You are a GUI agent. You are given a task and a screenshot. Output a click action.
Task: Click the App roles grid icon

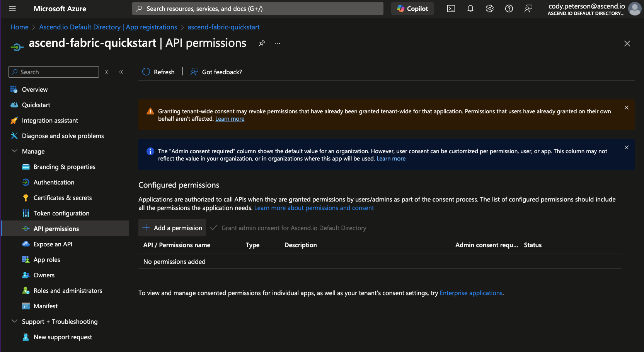pos(26,260)
